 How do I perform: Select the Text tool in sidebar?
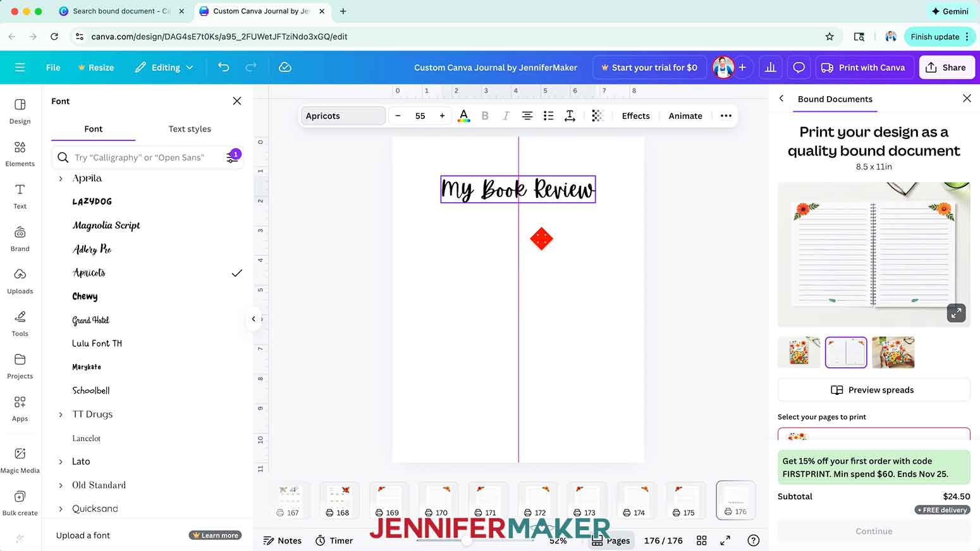click(20, 196)
